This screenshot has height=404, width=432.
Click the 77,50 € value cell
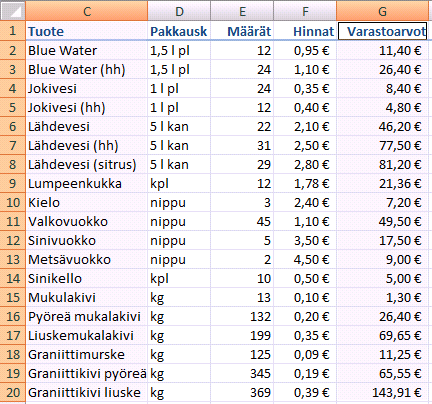click(x=382, y=145)
